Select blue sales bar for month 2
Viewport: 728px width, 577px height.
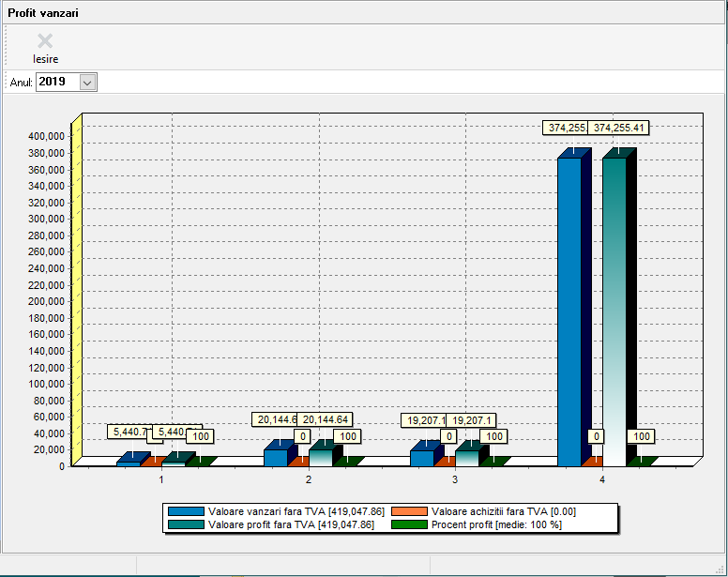pos(275,457)
